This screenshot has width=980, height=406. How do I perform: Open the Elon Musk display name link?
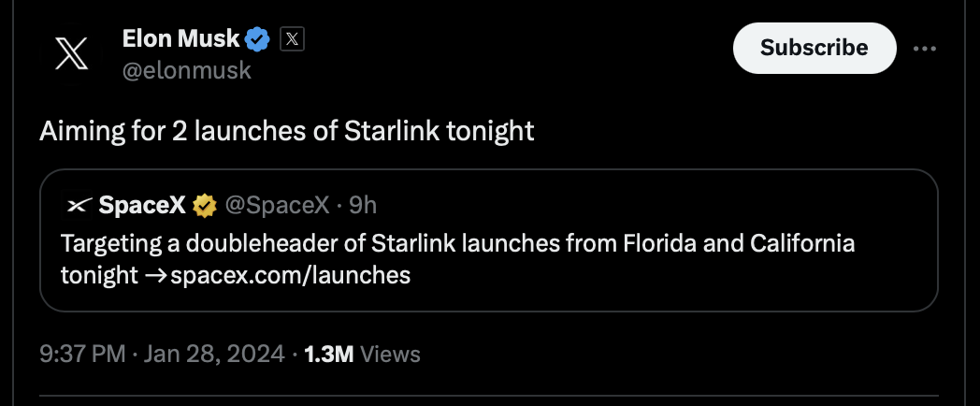pyautogui.click(x=181, y=39)
